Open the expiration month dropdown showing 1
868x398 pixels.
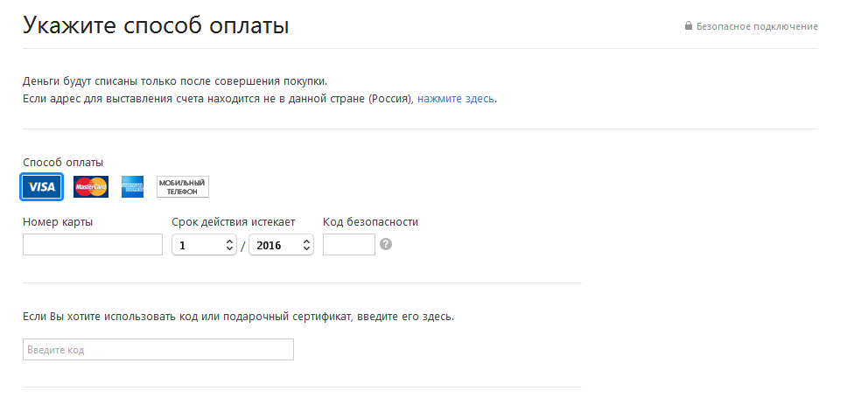click(205, 245)
